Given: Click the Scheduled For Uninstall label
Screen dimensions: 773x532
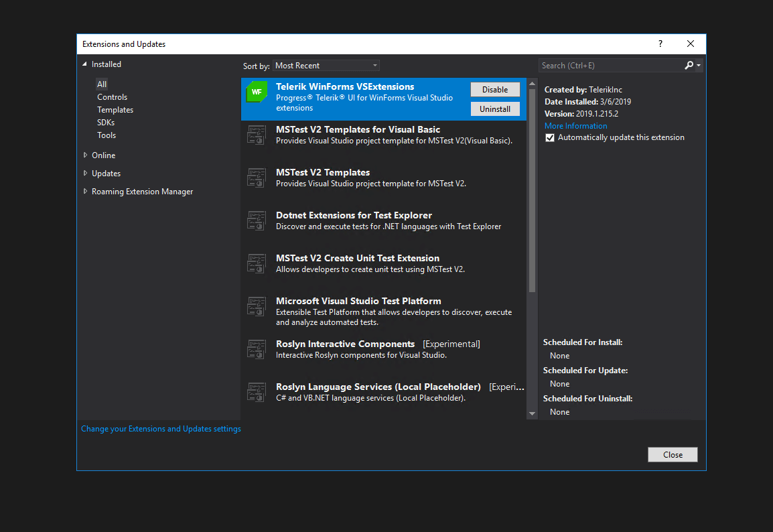Looking at the screenshot, I should click(587, 399).
